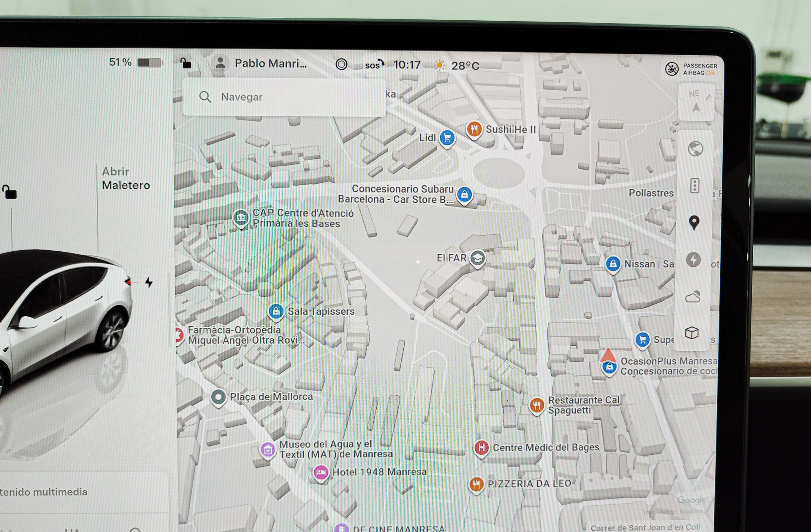Toggle the lightning bolt charging stations icon
The width and height of the screenshot is (811, 532).
[693, 260]
